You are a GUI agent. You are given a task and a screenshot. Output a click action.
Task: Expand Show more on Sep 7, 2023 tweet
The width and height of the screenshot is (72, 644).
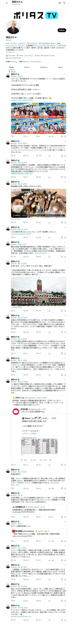15,485
